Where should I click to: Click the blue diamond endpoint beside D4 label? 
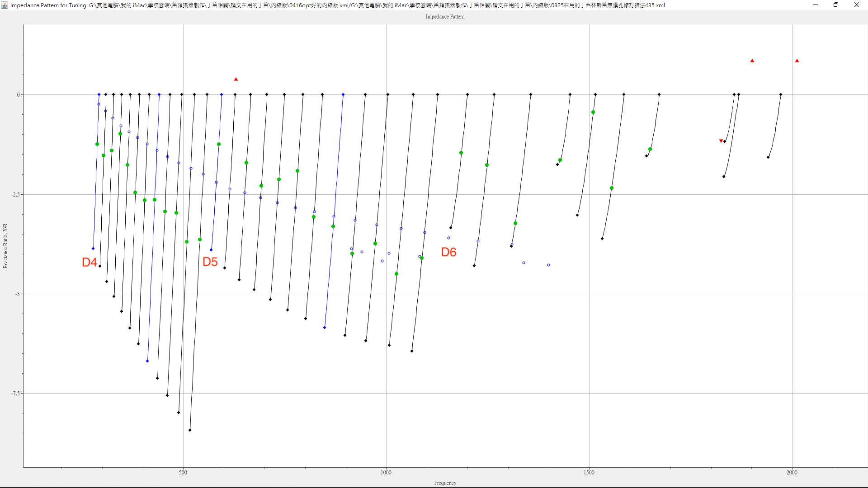pos(93,249)
